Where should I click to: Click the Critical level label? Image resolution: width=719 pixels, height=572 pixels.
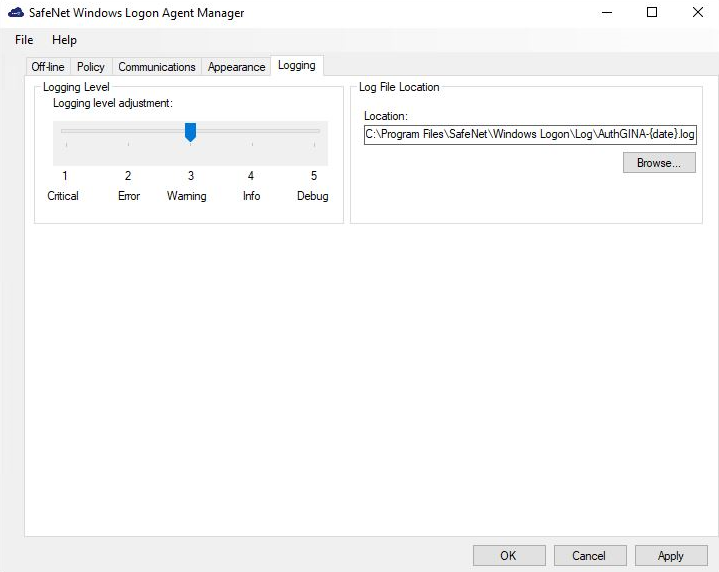(63, 196)
